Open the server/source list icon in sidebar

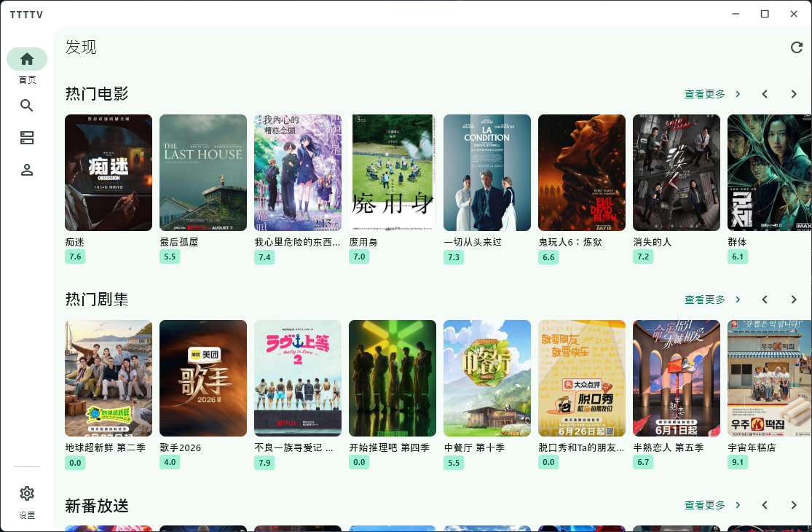pyautogui.click(x=27, y=138)
